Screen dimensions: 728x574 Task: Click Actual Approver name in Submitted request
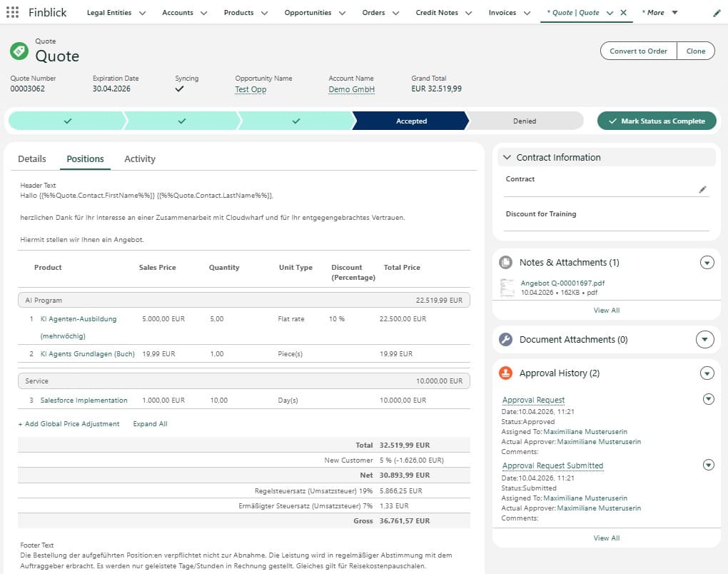coord(599,508)
